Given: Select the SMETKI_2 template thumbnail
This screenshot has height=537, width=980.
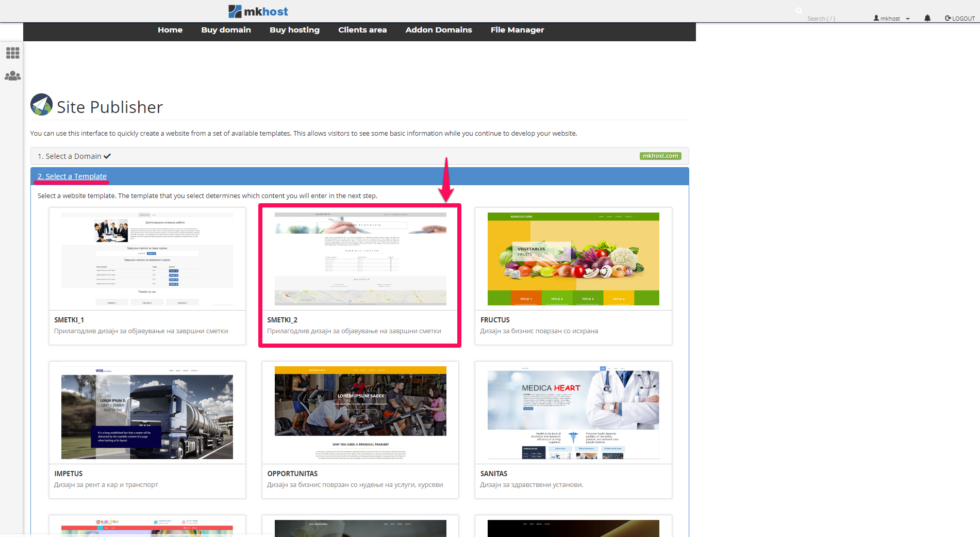Looking at the screenshot, I should coord(360,259).
